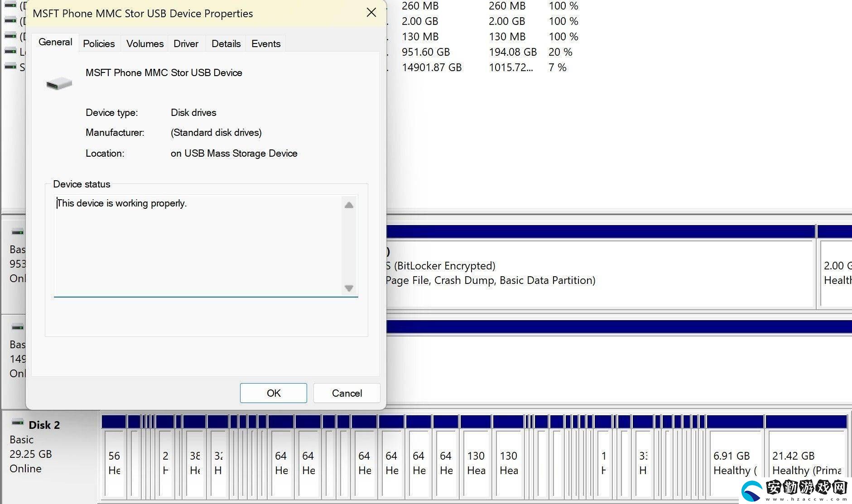852x504 pixels.
Task: Cancel the device properties dialog
Action: point(347,393)
